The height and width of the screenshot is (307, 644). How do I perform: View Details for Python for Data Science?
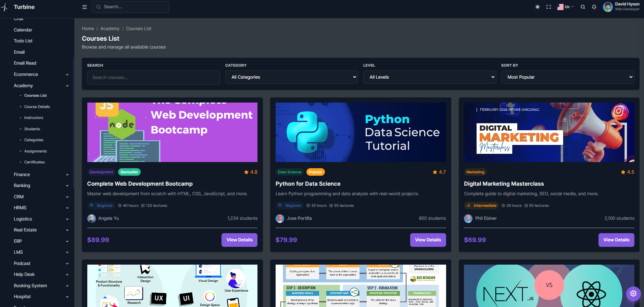pyautogui.click(x=428, y=240)
